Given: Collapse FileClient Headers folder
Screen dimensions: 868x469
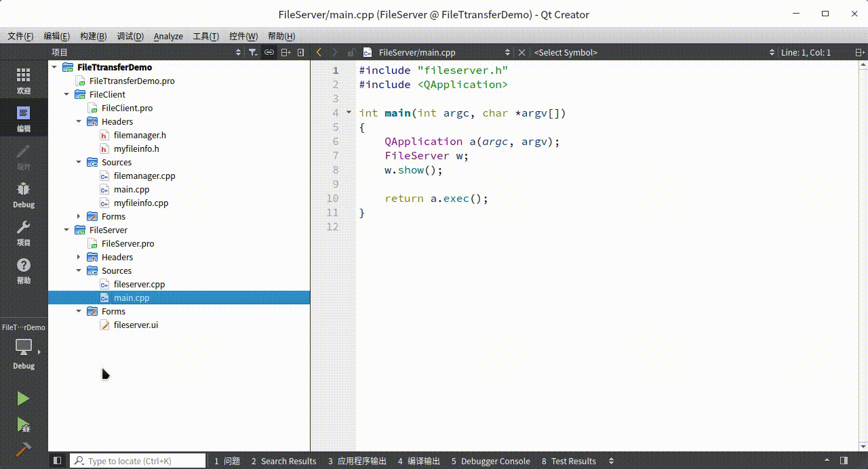Looking at the screenshot, I should pos(79,121).
